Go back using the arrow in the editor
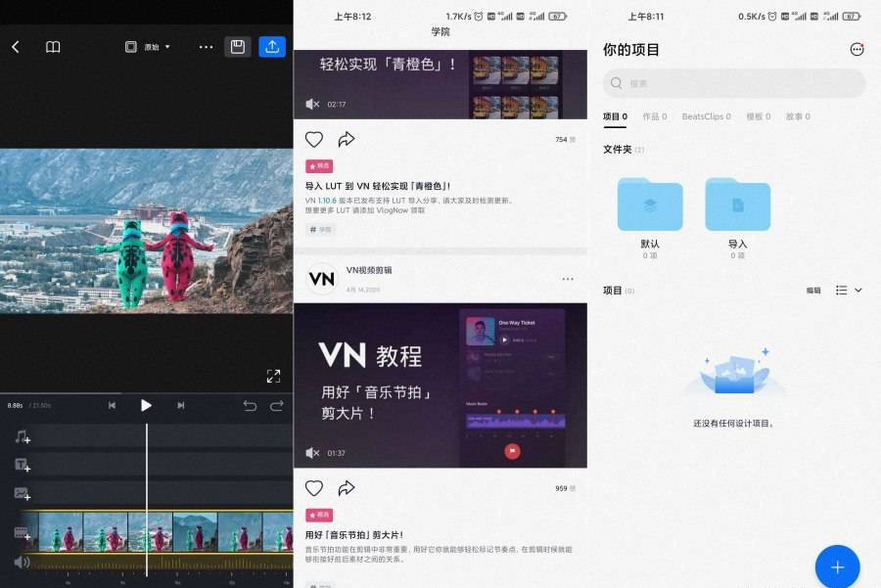 [x=16, y=47]
